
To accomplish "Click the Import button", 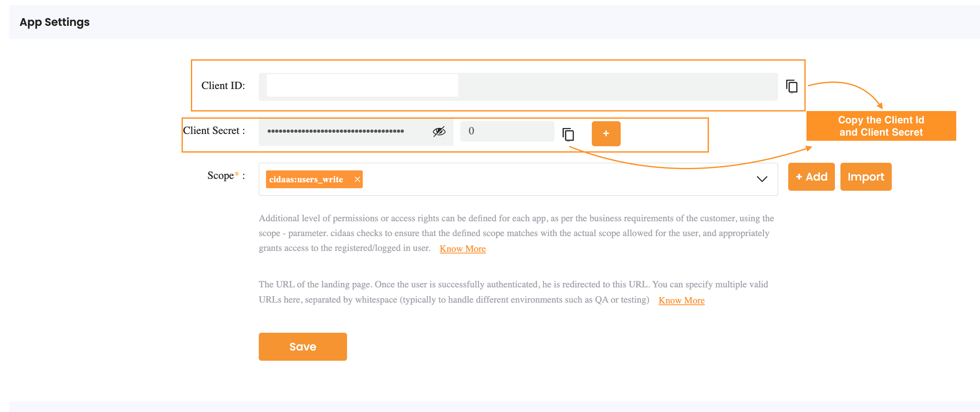I will click(x=865, y=177).
